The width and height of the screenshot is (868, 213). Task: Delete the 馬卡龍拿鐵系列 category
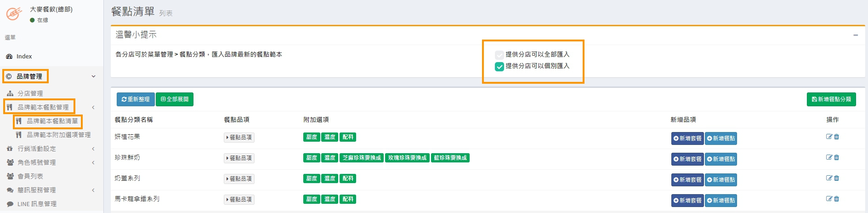pos(836,199)
